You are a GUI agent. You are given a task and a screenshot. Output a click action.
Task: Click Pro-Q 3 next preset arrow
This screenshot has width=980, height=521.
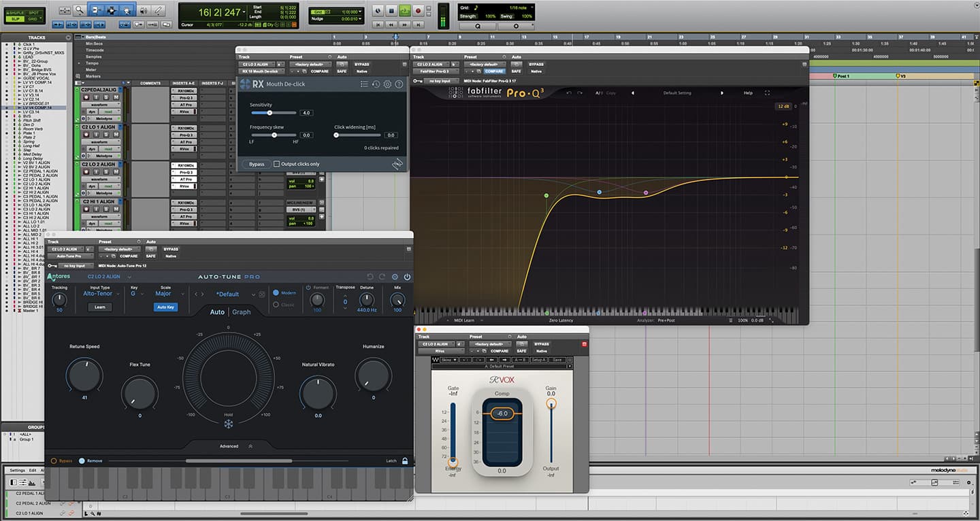pyautogui.click(x=722, y=93)
